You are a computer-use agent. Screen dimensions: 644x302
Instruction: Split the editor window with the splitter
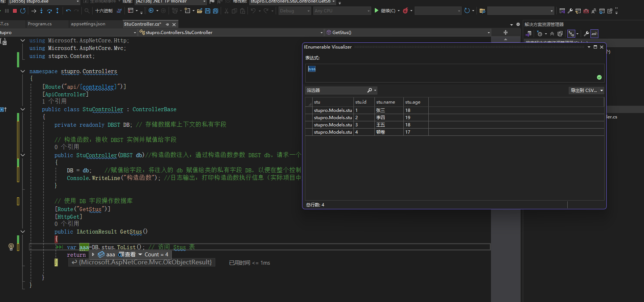(505, 32)
